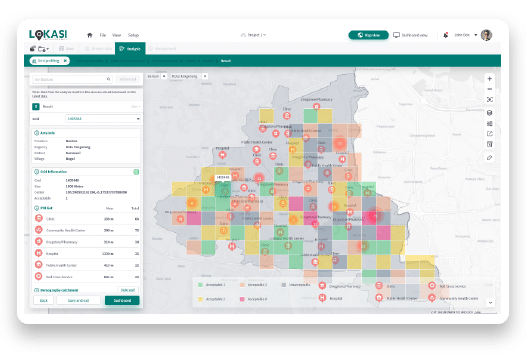Open the File menu
Screen dimensions: 526x364
[x=103, y=35]
